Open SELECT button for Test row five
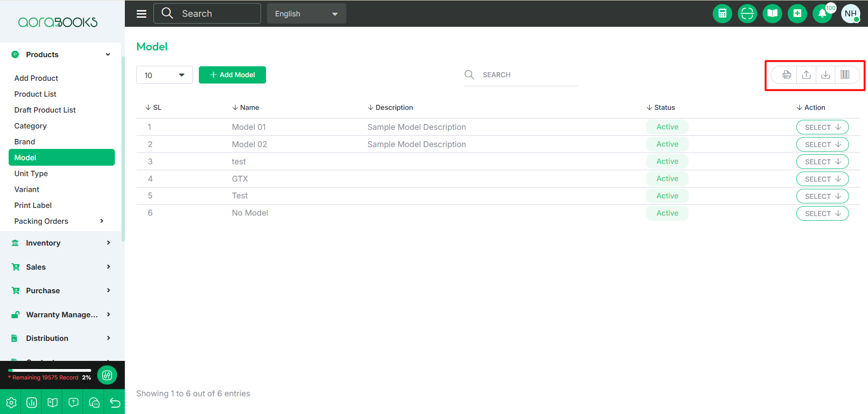The image size is (868, 414). (x=822, y=196)
